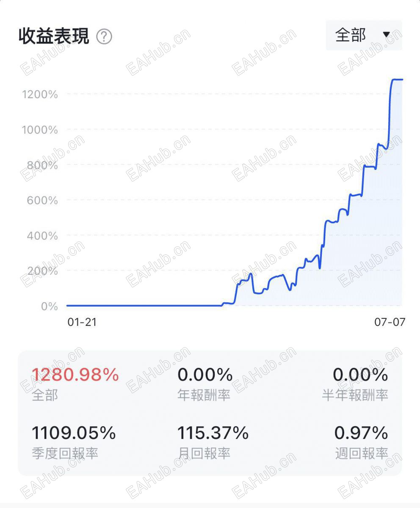Tap the 月回報率 115.37% stat
Viewport: 420px width, 508px height.
coord(213,442)
